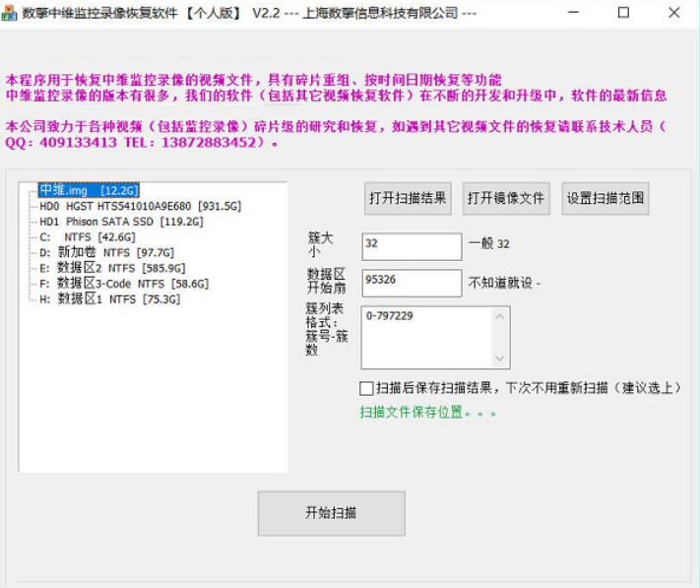Select the E: 数据区2 NTFS partition
The image size is (700, 588).
112,268
